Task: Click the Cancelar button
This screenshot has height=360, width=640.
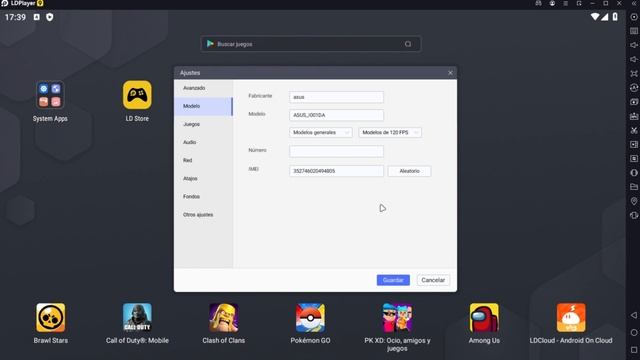Action: pos(433,280)
